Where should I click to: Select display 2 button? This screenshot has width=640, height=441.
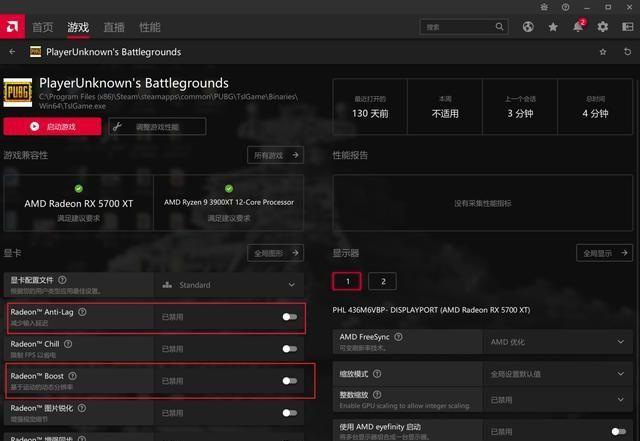tap(382, 281)
